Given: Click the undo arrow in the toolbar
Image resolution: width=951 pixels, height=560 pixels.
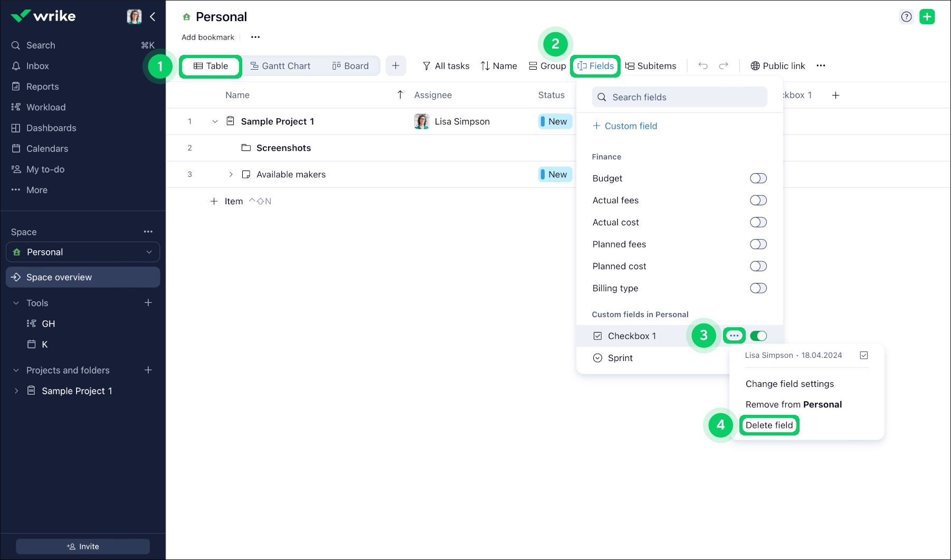Looking at the screenshot, I should click(703, 65).
